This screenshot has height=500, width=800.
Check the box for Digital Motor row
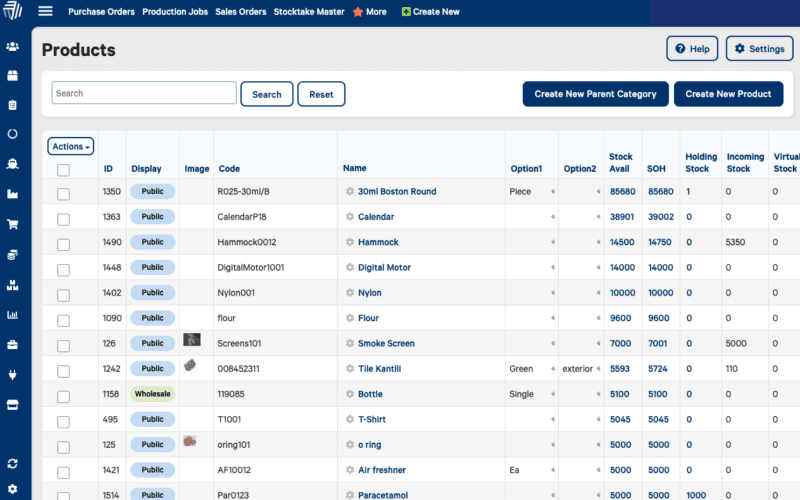[63, 270]
